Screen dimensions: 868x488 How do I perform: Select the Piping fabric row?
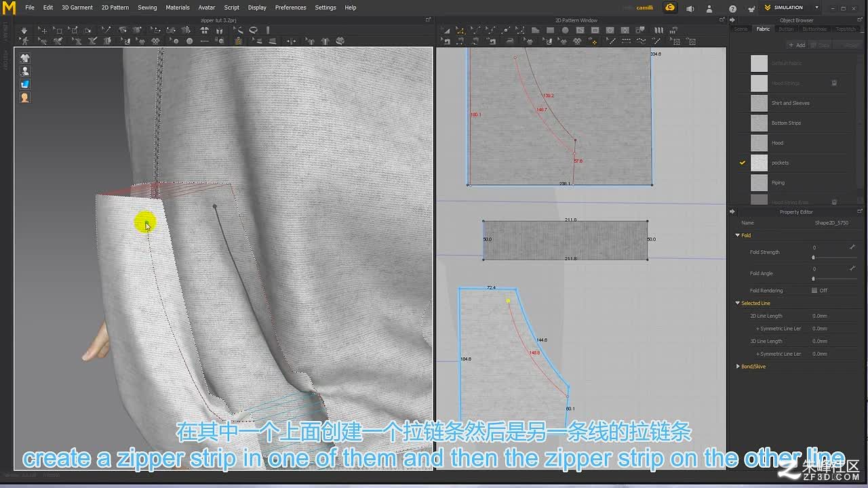coord(797,182)
